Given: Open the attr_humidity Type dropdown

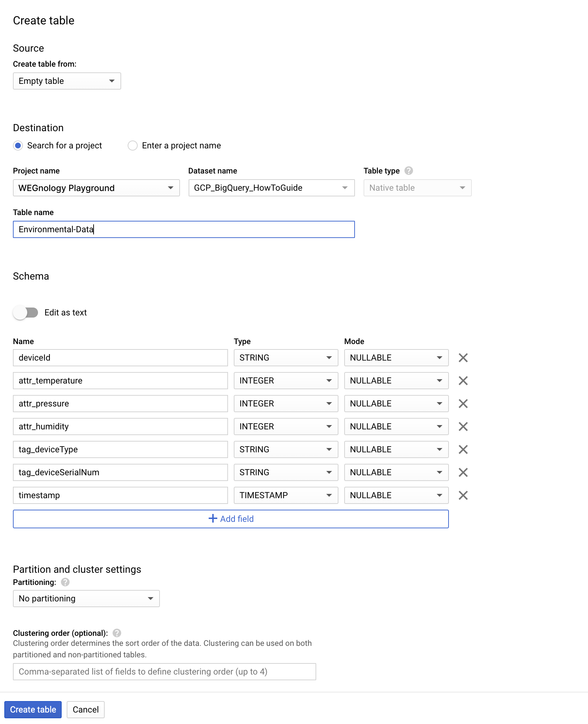Looking at the screenshot, I should (x=286, y=427).
